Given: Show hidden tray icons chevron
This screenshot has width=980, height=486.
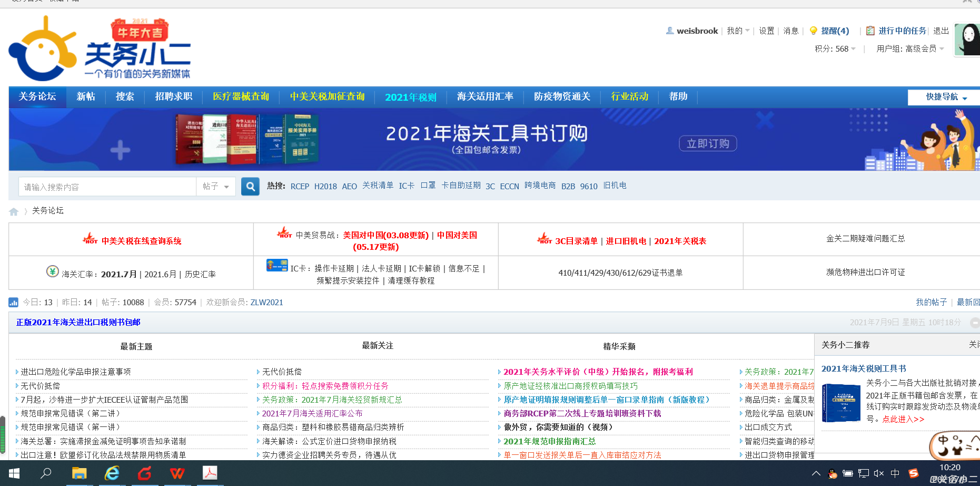Looking at the screenshot, I should tap(816, 473).
